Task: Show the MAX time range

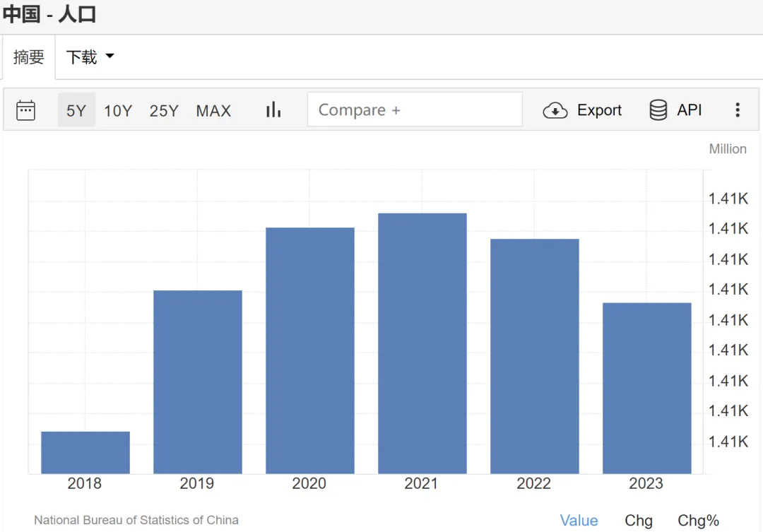Action: click(213, 111)
